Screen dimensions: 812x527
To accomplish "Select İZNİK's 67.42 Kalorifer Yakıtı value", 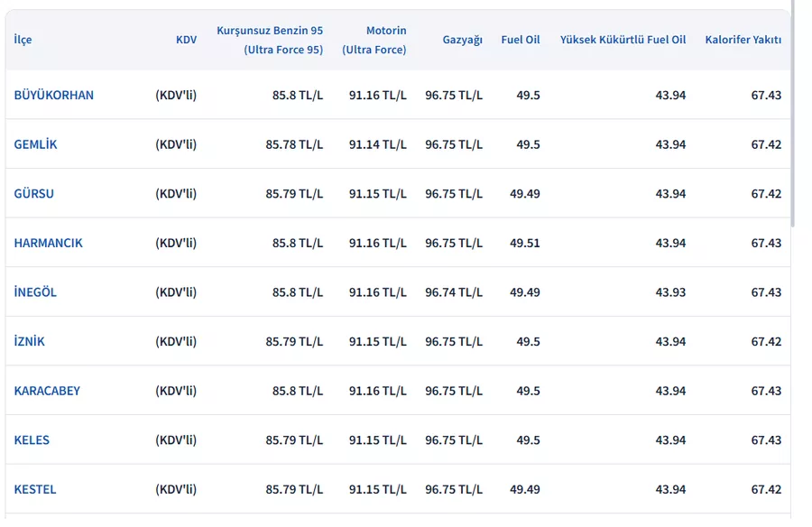I will tap(766, 341).
